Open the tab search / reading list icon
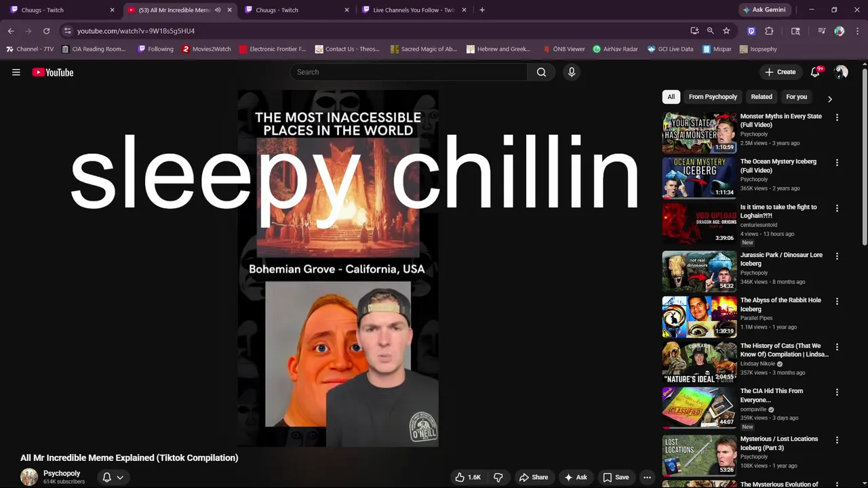Screen dimensions: 868x488 [795, 30]
